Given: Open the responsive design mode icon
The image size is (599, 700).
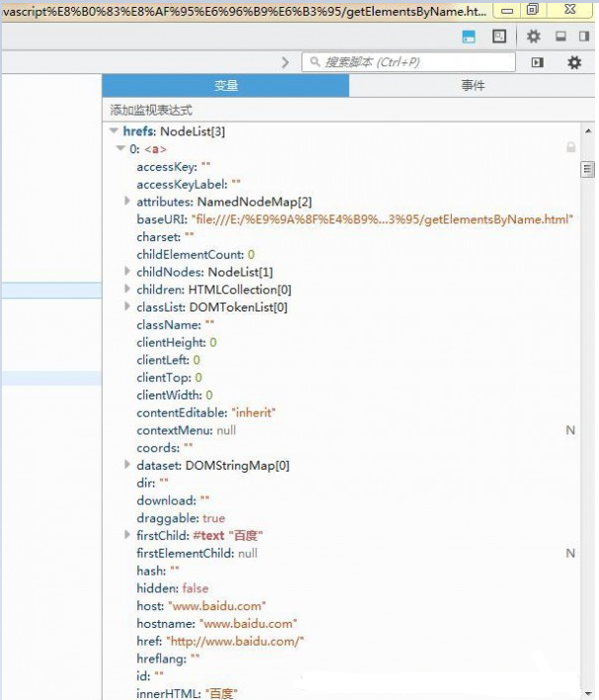Looking at the screenshot, I should click(499, 37).
